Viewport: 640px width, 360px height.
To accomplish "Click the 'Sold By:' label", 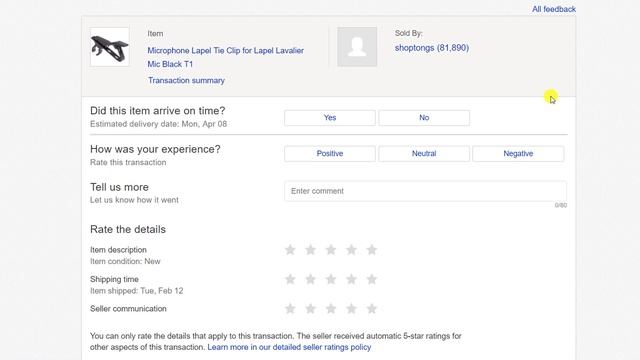I will pyautogui.click(x=409, y=33).
